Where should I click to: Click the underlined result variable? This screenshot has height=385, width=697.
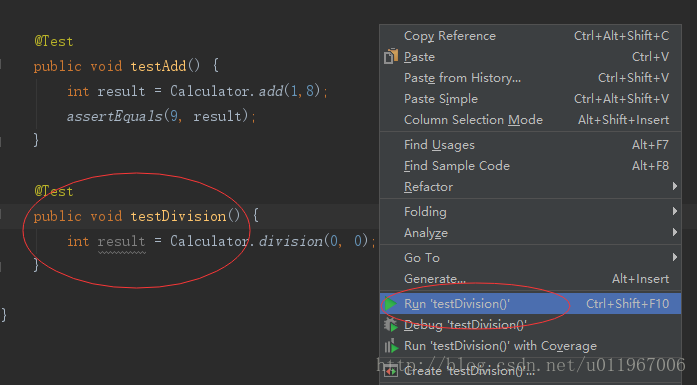(x=121, y=241)
